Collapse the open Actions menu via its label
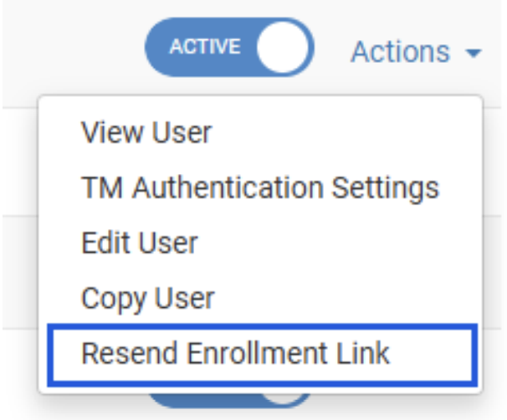 tap(401, 52)
